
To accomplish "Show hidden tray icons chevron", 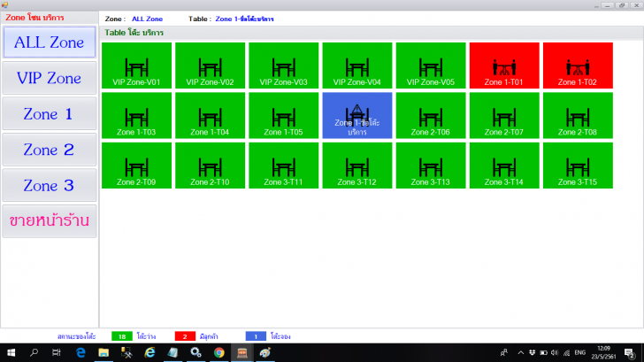I will 521,352.
